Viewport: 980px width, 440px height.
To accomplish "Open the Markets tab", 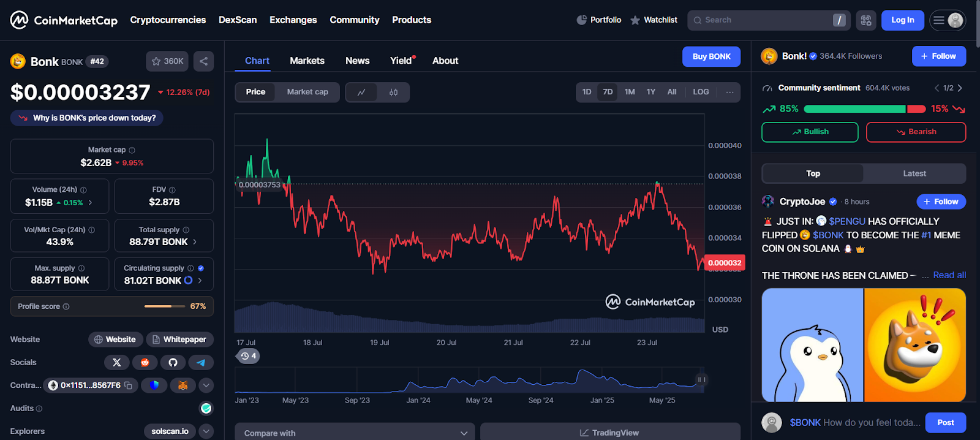I will pyautogui.click(x=307, y=61).
